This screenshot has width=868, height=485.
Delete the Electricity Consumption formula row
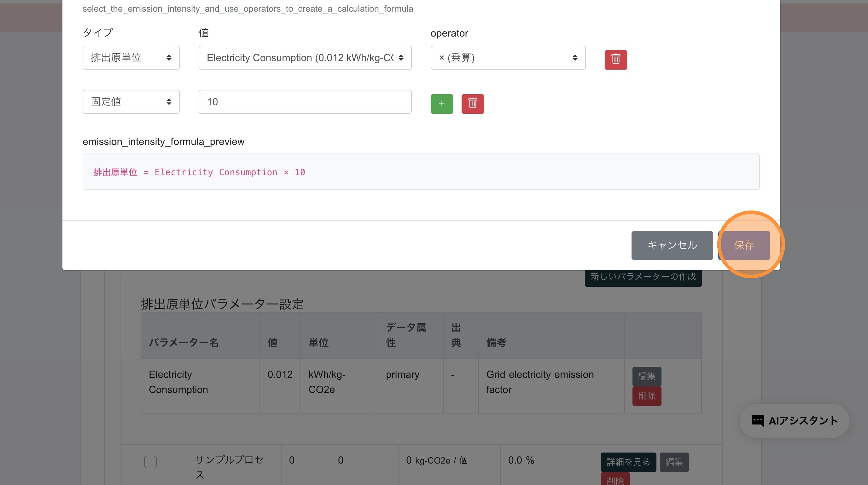pos(615,60)
